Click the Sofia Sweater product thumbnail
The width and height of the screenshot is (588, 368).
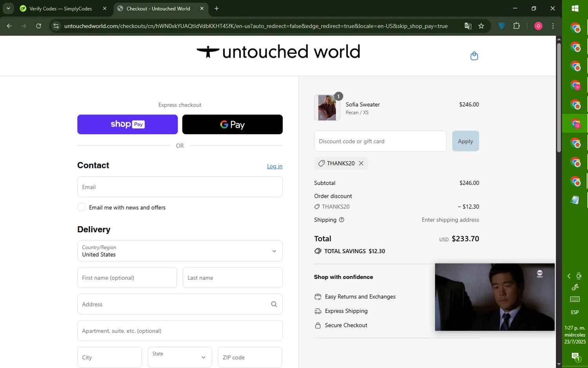pos(327,107)
